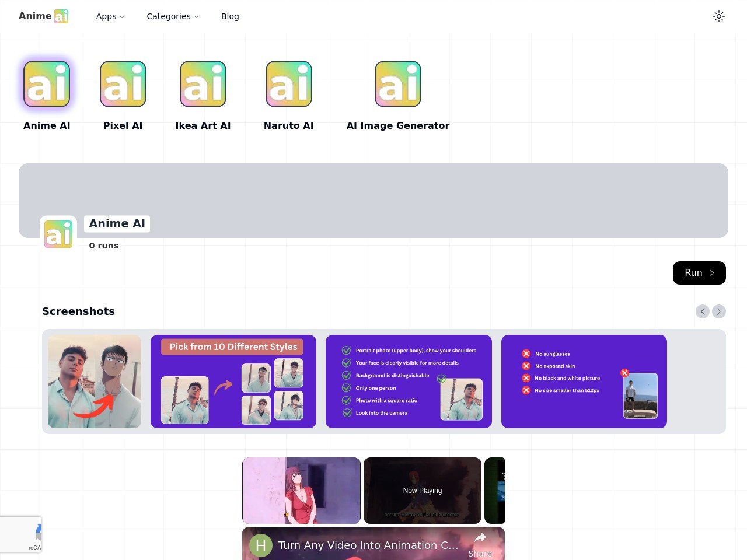Screen dimensions: 747x560
Task: Click the Anime AI logo in the navbar
Action: pos(43,16)
